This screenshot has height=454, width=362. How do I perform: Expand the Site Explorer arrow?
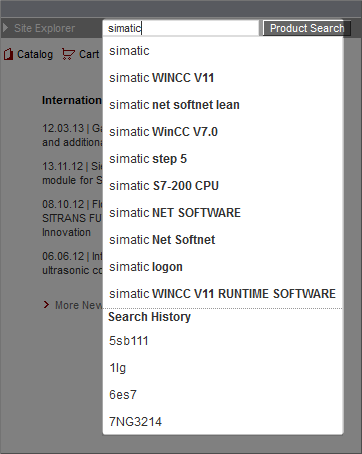tap(5, 28)
